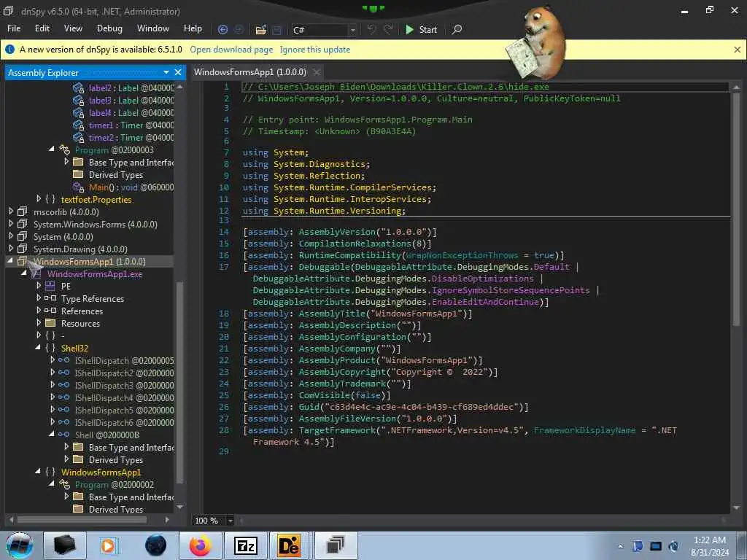
Task: Open the De app in the taskbar
Action: coord(289,545)
